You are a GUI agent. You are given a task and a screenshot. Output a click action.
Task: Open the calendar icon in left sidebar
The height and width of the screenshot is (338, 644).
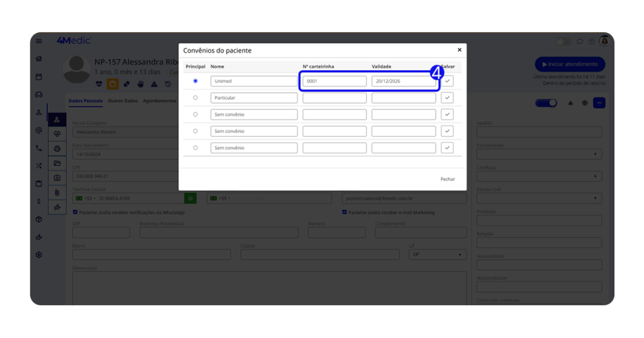tap(39, 77)
